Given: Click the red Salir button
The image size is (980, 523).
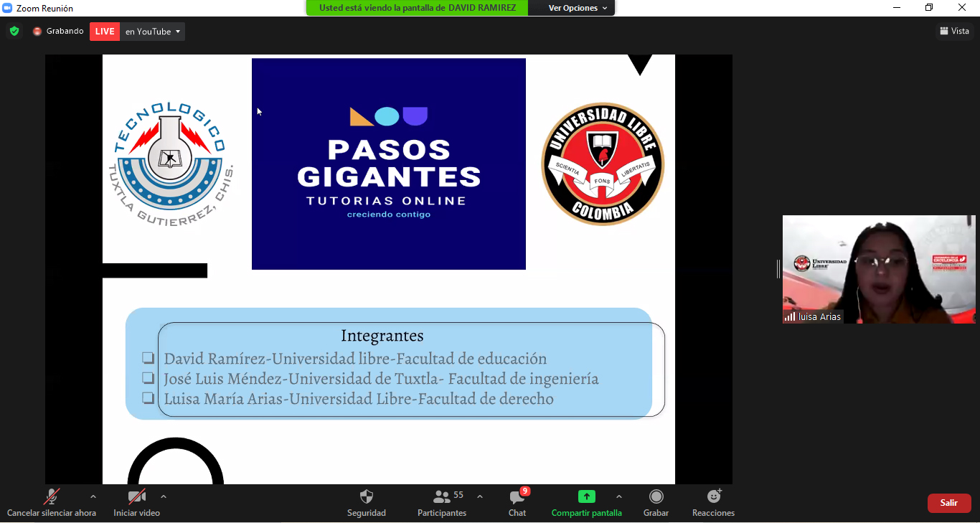Looking at the screenshot, I should [x=949, y=503].
